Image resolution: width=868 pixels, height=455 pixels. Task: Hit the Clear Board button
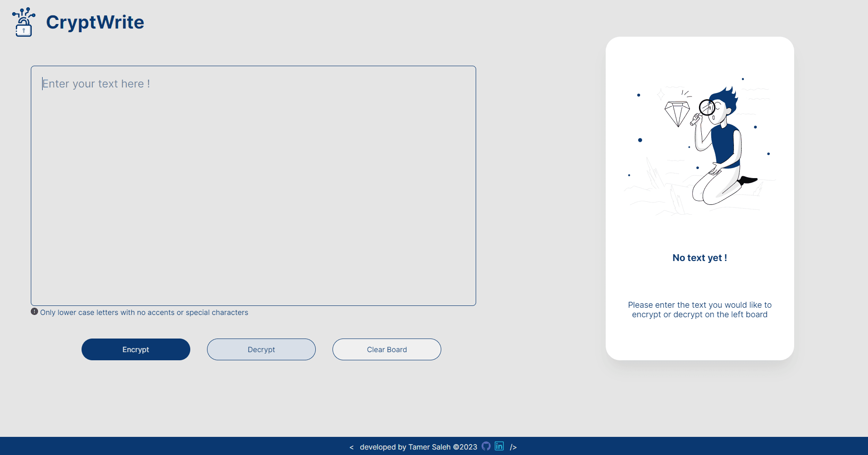(x=386, y=349)
